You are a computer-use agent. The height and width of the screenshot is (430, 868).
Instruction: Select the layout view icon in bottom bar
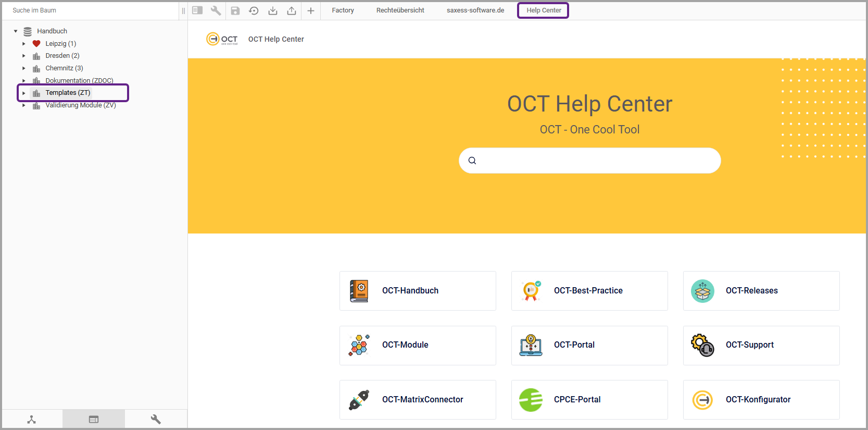[x=94, y=419]
